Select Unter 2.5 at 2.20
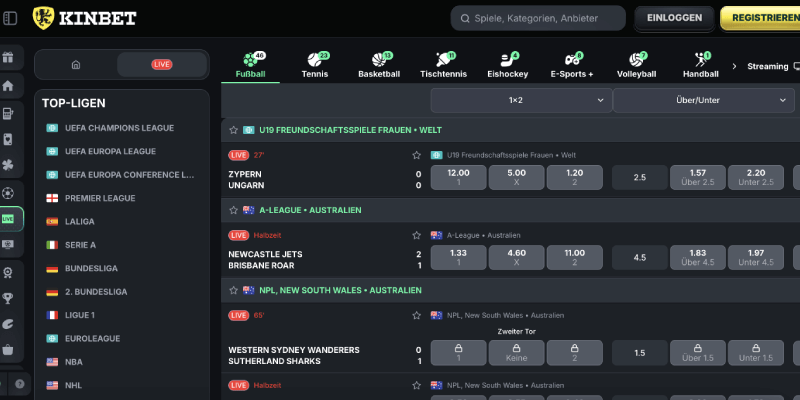This screenshot has height=400, width=800. (x=756, y=178)
